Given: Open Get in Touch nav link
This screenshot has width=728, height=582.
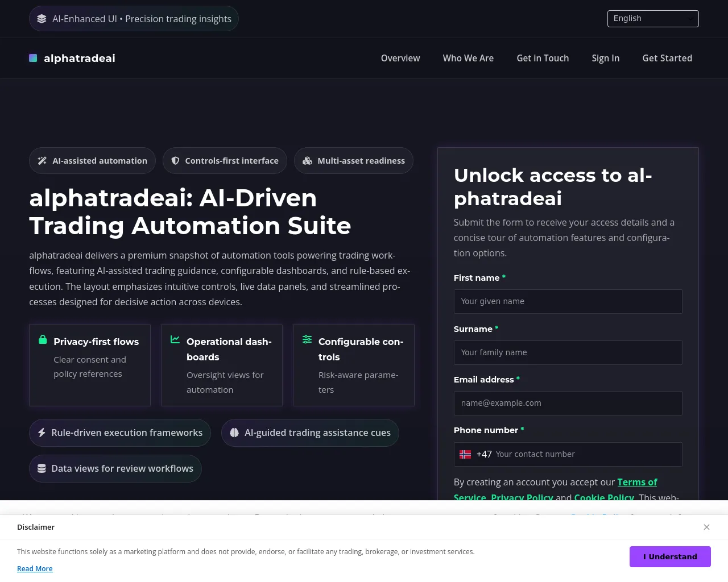Looking at the screenshot, I should point(543,58).
